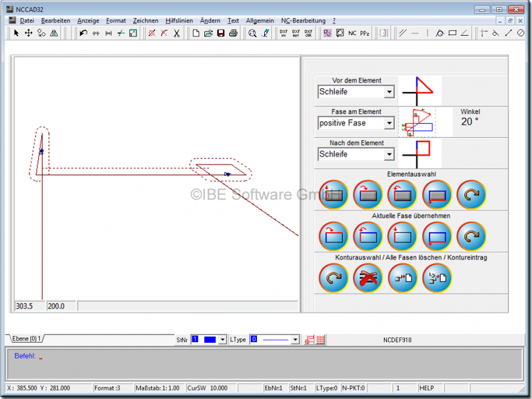Undo the last action

point(83,33)
